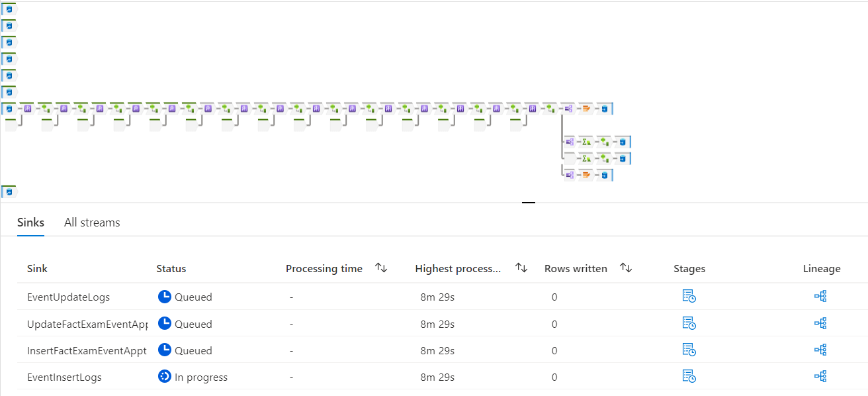
Task: Open Stages for InsertFactExamEventAppt sink
Action: (x=689, y=350)
